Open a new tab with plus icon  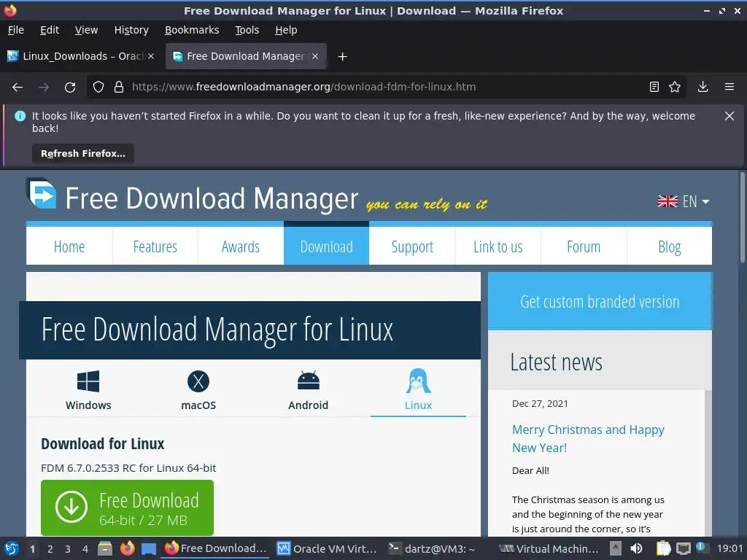coord(342,57)
